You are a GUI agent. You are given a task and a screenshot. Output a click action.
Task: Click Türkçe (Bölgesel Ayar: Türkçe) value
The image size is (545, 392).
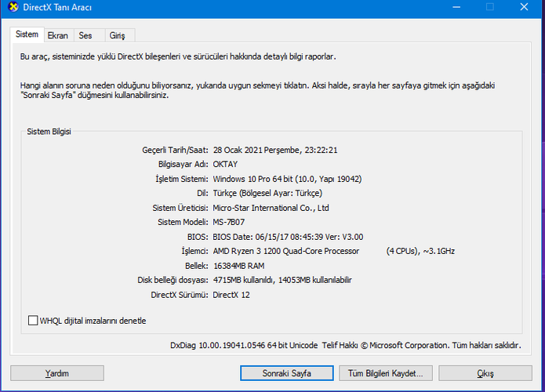pyautogui.click(x=267, y=193)
